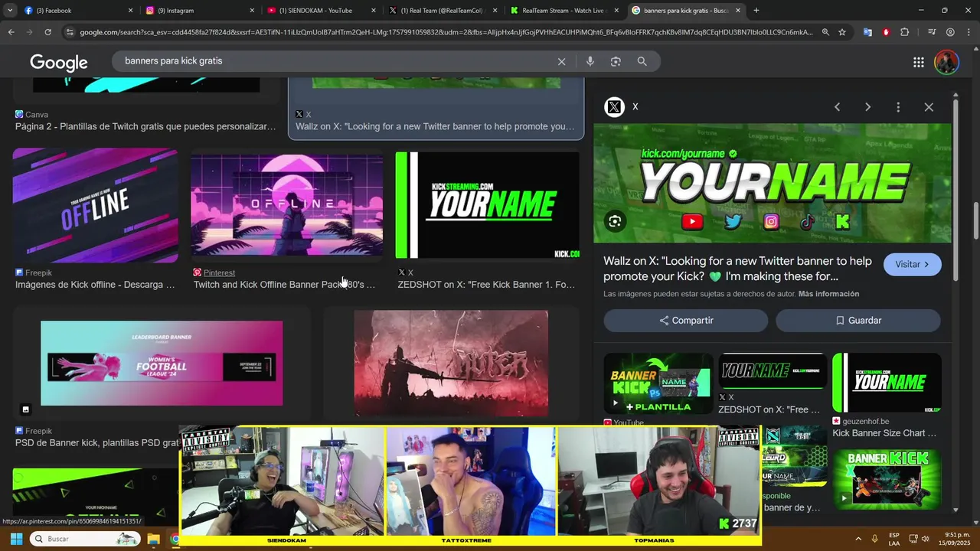Click the ESP LAA language indicator

pos(894,539)
